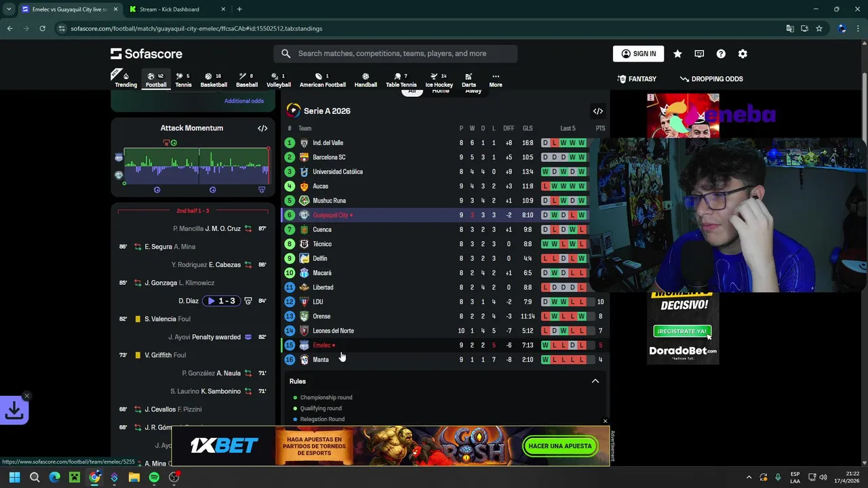
Task: Open the Sofascore settings gear
Action: click(743, 54)
